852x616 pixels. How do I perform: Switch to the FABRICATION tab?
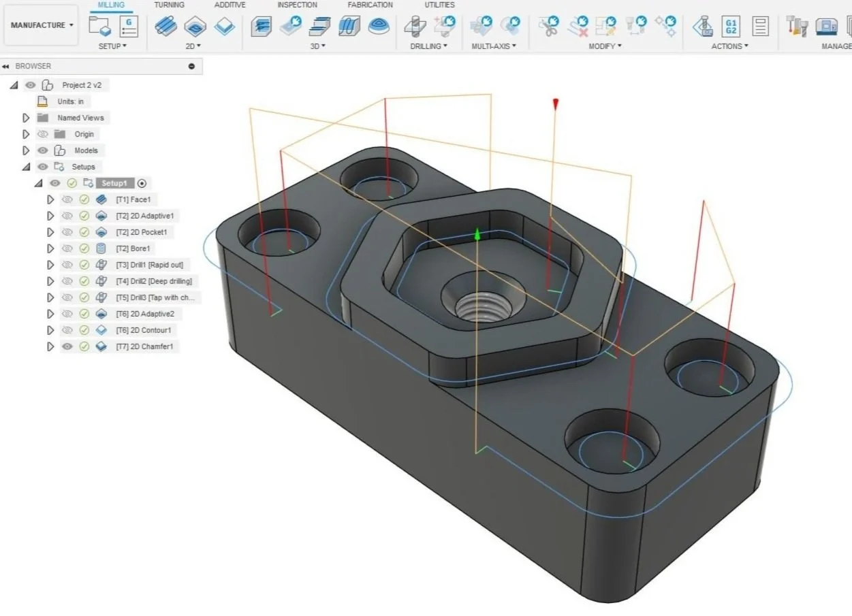[x=370, y=5]
